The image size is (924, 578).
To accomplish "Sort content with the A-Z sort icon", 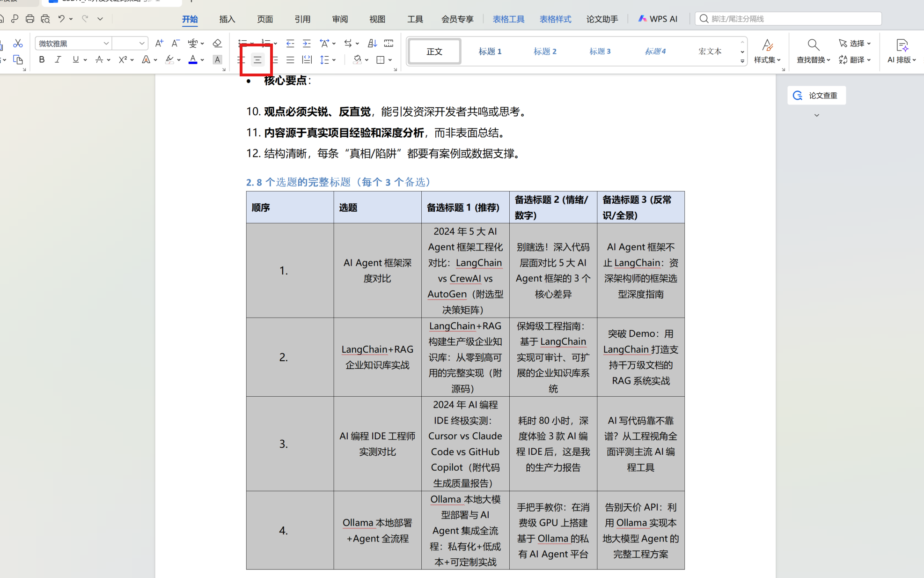I will (x=372, y=43).
